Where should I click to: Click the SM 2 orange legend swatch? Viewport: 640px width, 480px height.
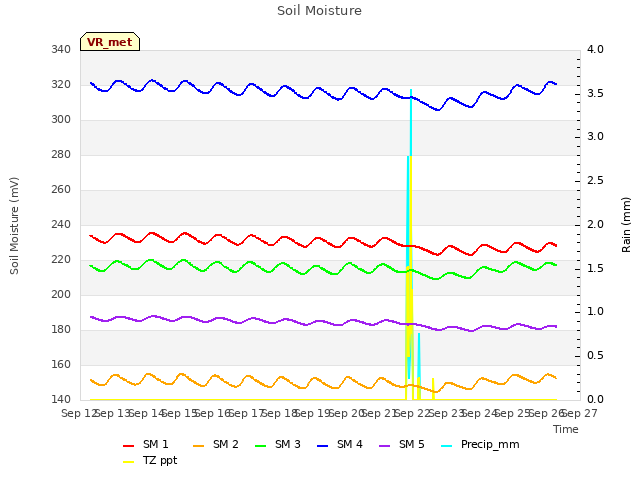click(198, 446)
